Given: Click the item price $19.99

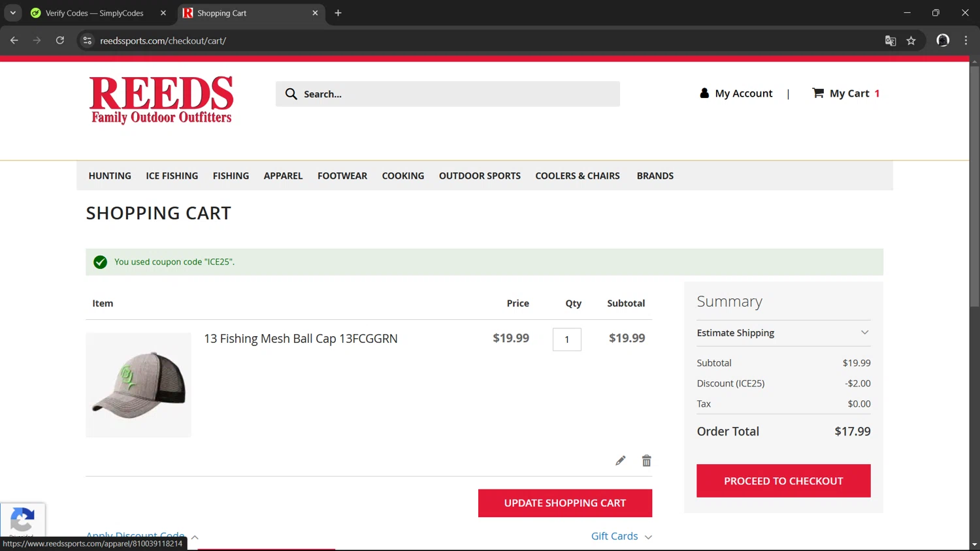Looking at the screenshot, I should pyautogui.click(x=511, y=338).
